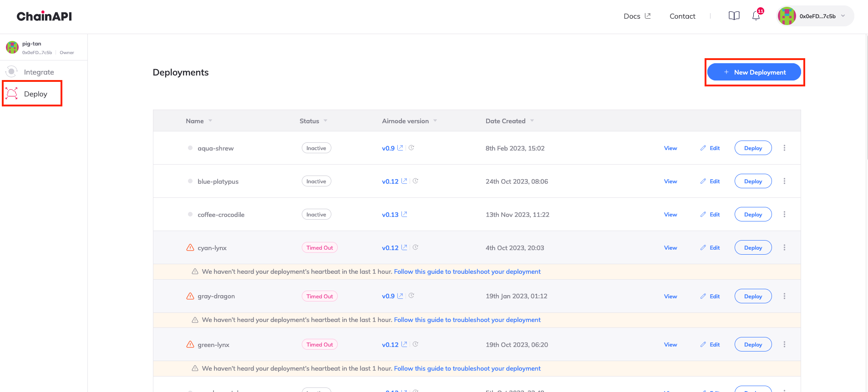Open the documentation book icon
The width and height of the screenshot is (868, 392).
pos(734,16)
